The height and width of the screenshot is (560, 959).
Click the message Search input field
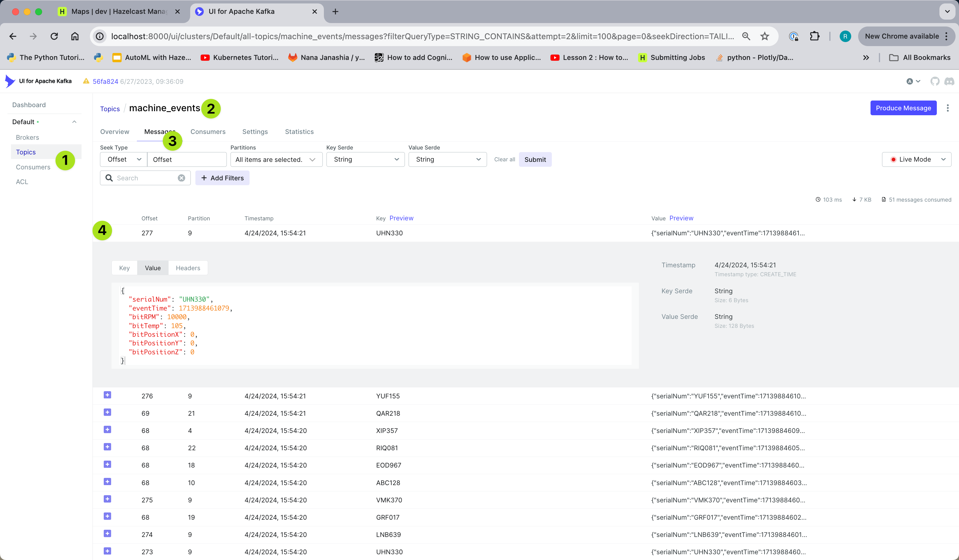point(145,178)
